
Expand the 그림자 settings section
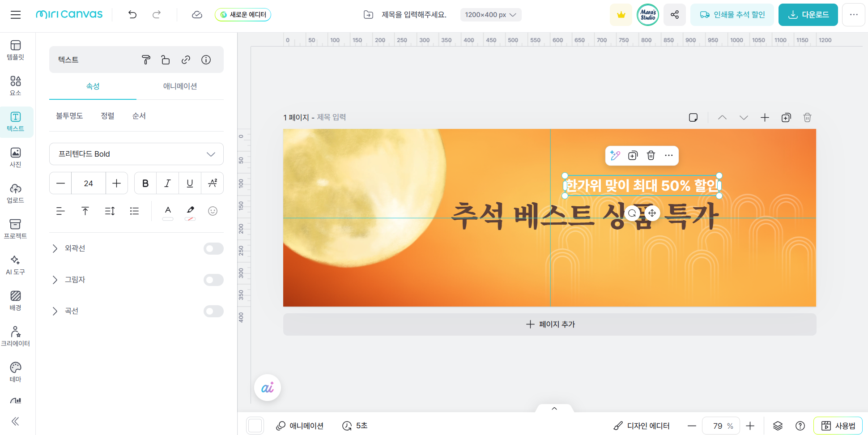(x=55, y=280)
